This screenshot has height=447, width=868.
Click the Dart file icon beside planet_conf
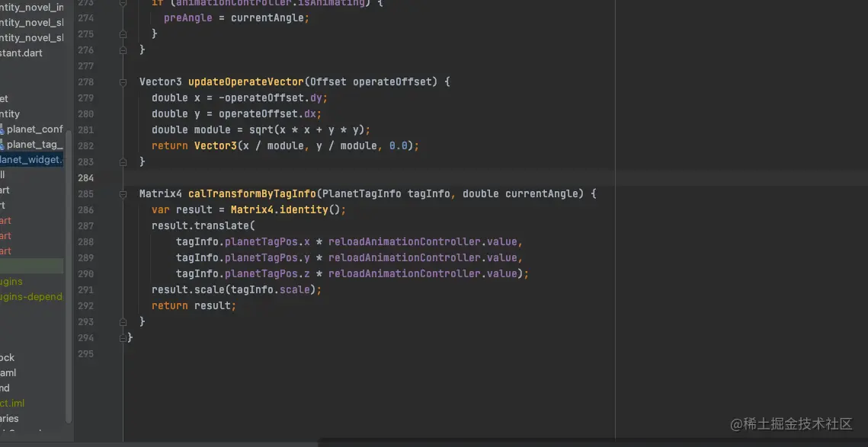2,129
